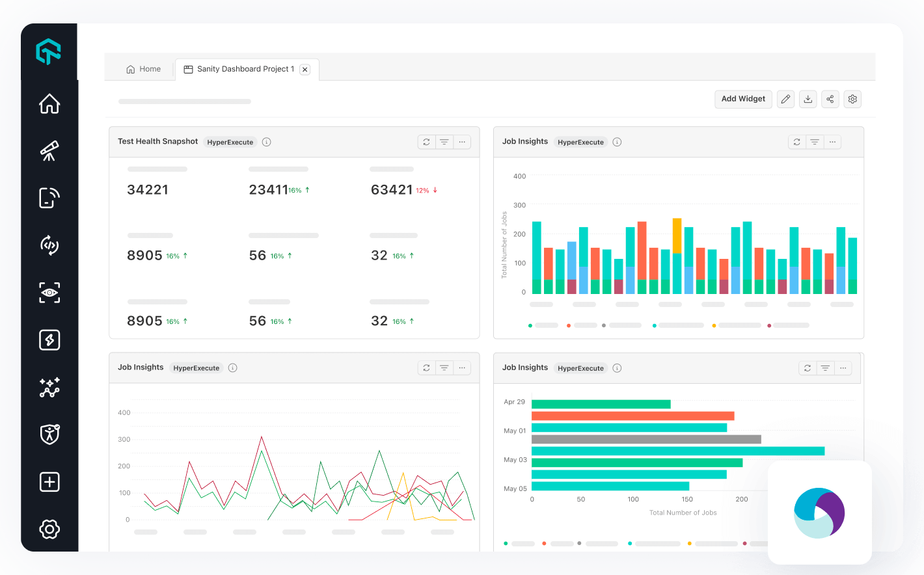Click the Add Widget button
The image size is (924, 575).
pos(743,99)
